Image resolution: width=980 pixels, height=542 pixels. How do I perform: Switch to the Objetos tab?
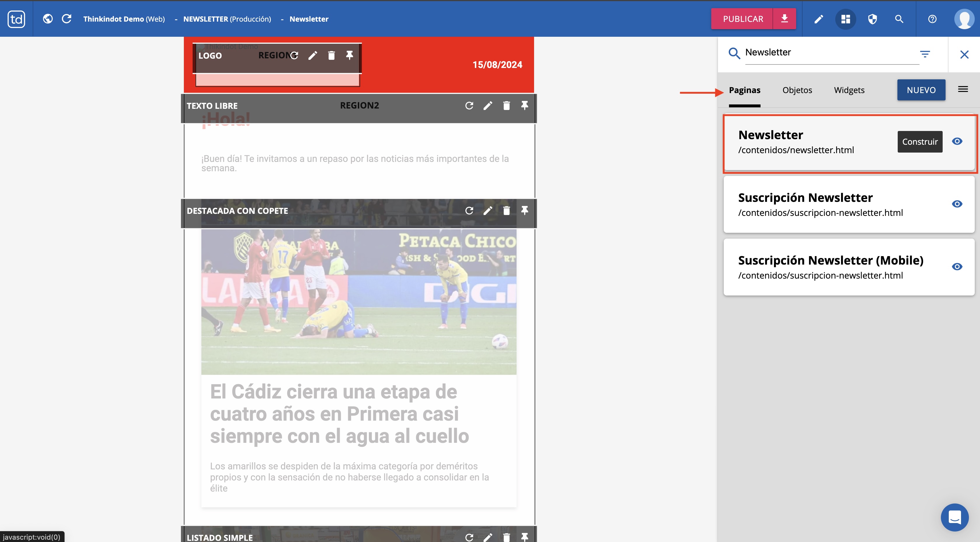(x=797, y=90)
